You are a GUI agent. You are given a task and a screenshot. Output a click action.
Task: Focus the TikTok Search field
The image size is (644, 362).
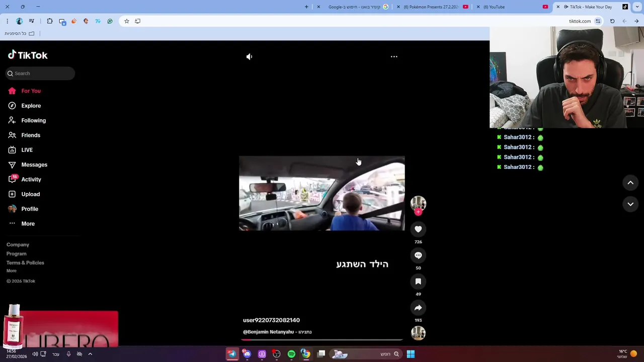tap(40, 73)
